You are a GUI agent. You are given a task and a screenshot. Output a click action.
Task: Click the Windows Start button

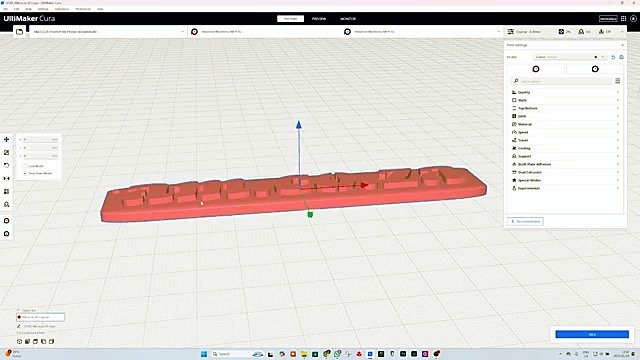point(204,354)
